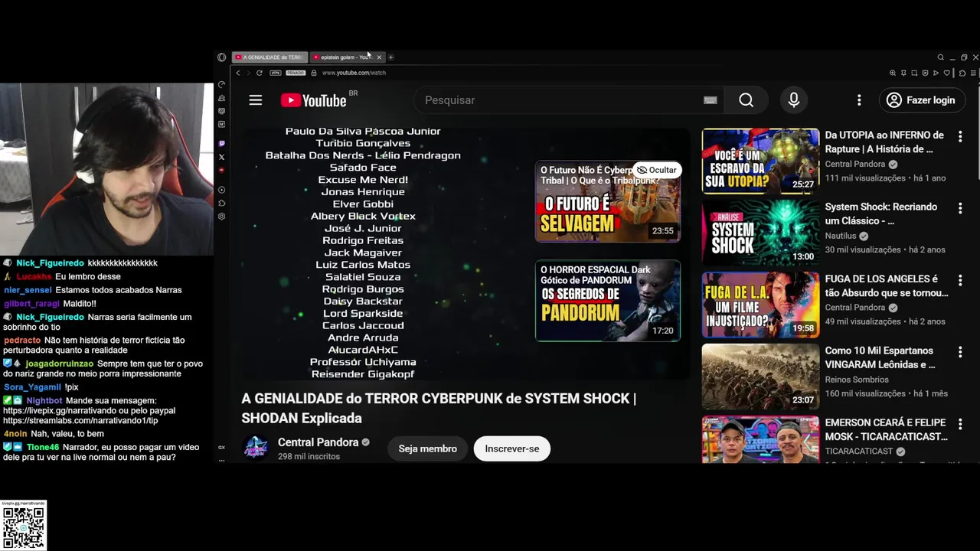The image size is (980, 551).
Task: Click the Central Pandora channel avatar
Action: [x=256, y=448]
